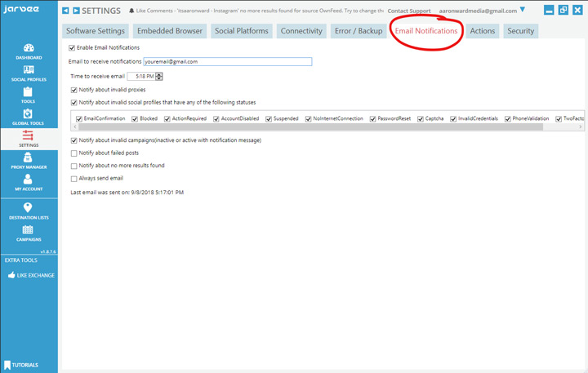This screenshot has width=588, height=373.
Task: Open Campaigns calendar icon
Action: pyautogui.click(x=28, y=229)
